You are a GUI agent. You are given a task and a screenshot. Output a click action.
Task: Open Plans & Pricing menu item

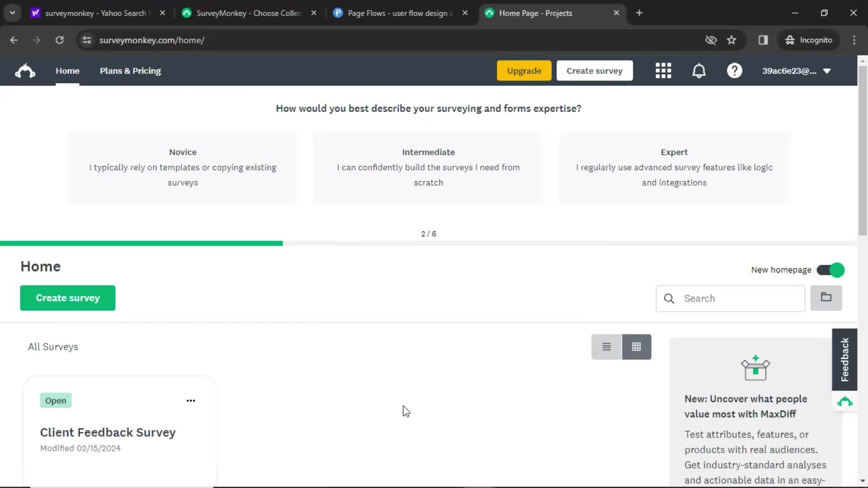coord(131,70)
